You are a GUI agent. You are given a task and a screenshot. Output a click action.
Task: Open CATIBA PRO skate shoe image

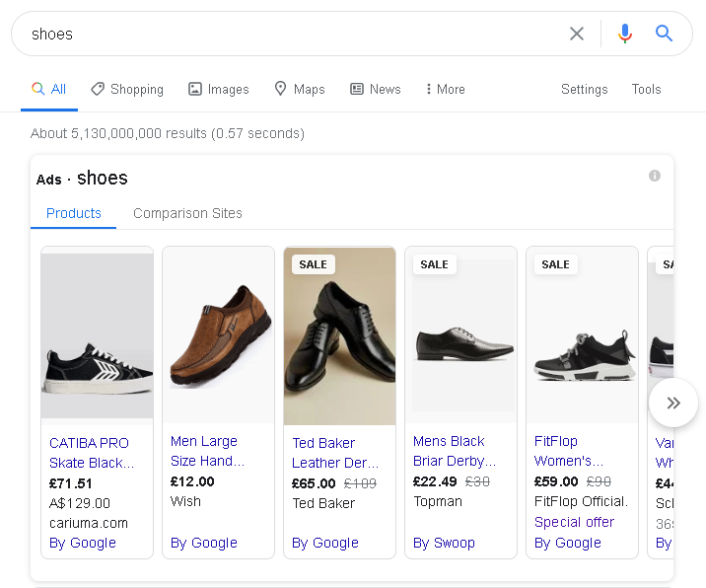coord(97,335)
